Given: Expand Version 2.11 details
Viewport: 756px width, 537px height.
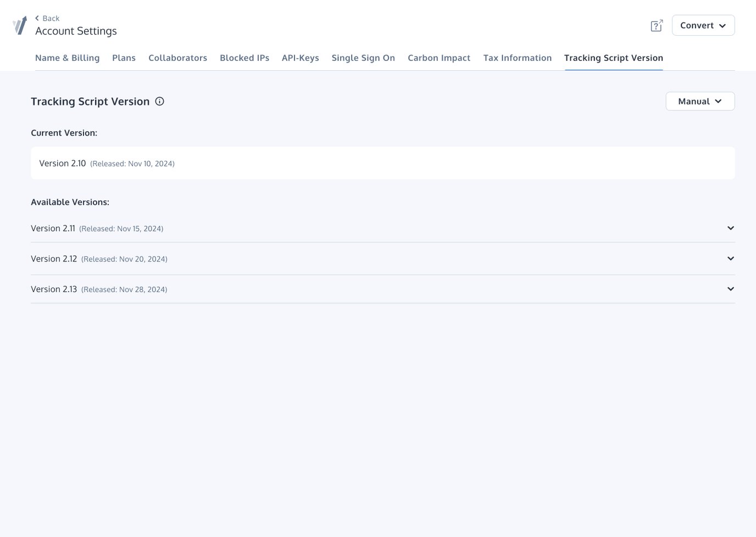Looking at the screenshot, I should [x=731, y=228].
